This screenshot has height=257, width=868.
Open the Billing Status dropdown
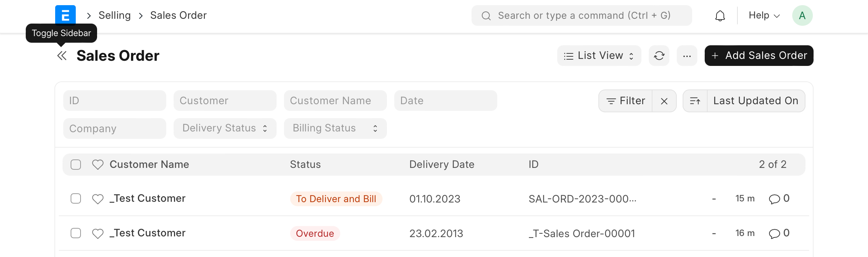click(335, 128)
